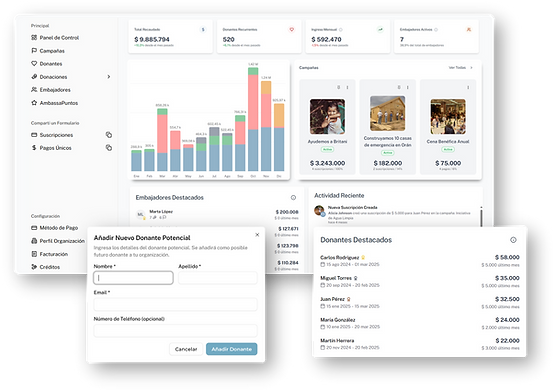Open options menu on Cena Benéfica Anual card
This screenshot has width=555, height=391.
468,87
